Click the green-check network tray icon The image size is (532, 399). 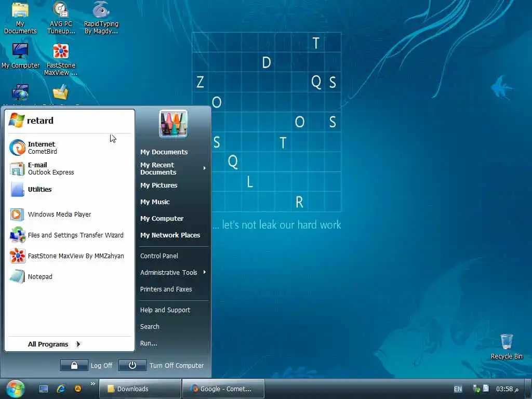476,389
